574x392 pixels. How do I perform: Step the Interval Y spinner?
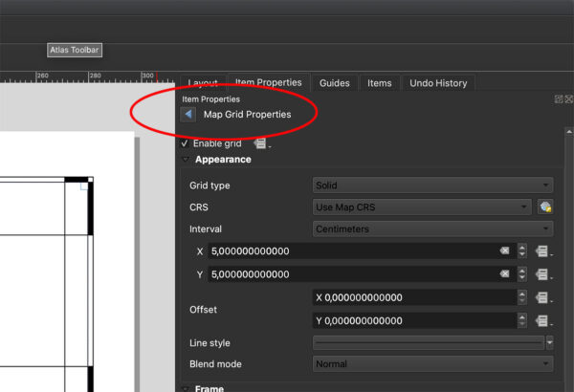522,274
